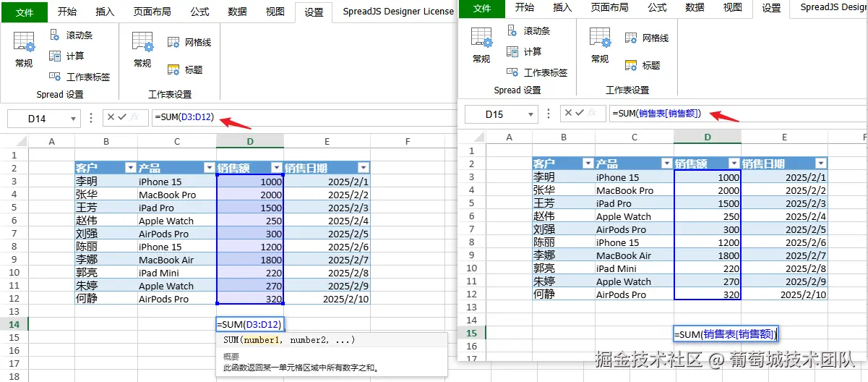The image size is (868, 382).
Task: Expand name box dropdown D15
Action: point(531,114)
